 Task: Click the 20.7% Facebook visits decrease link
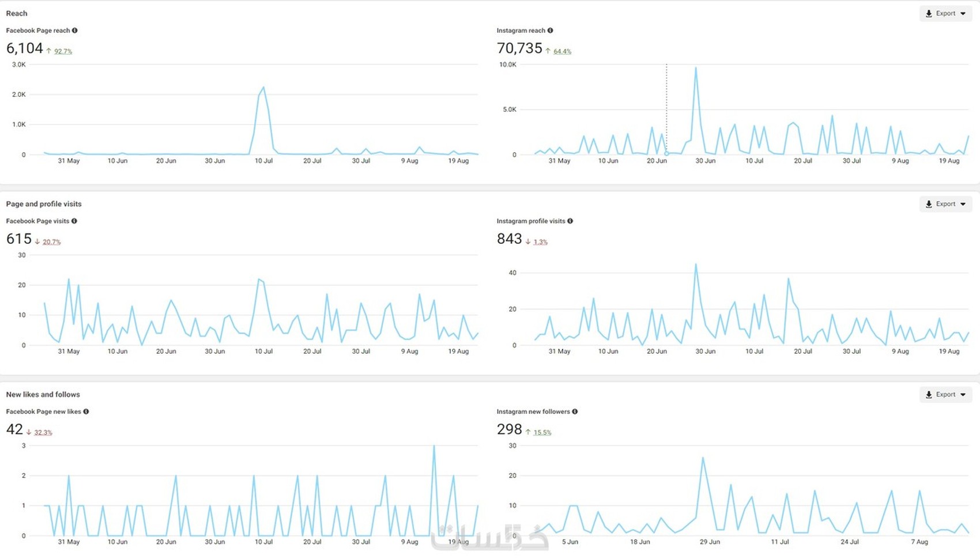pyautogui.click(x=51, y=242)
